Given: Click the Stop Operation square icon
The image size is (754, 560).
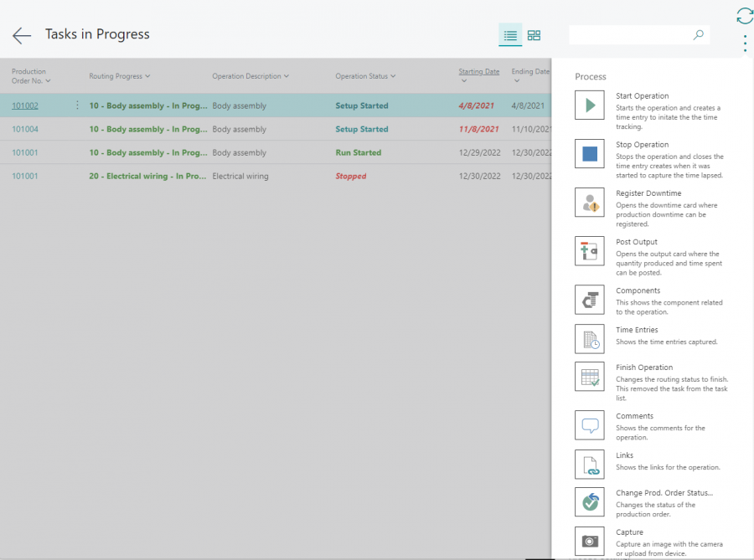Looking at the screenshot, I should pos(590,154).
